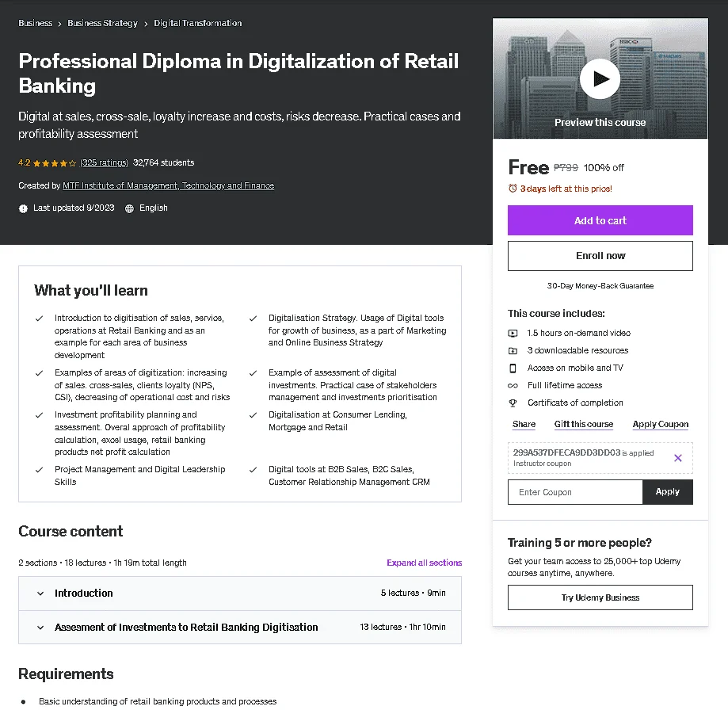Click breadcrumb chevron after Business
The image size is (728, 710).
click(60, 24)
